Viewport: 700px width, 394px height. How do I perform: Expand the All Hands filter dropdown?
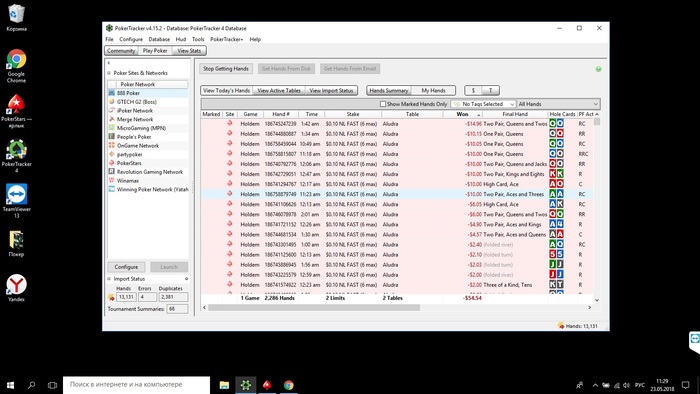[558, 104]
